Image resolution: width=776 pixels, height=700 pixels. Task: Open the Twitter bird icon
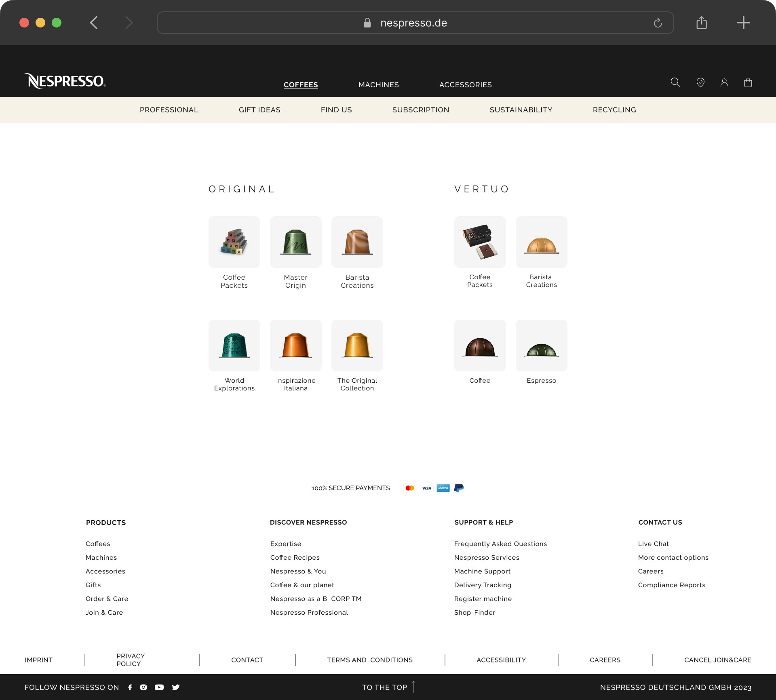coord(175,687)
